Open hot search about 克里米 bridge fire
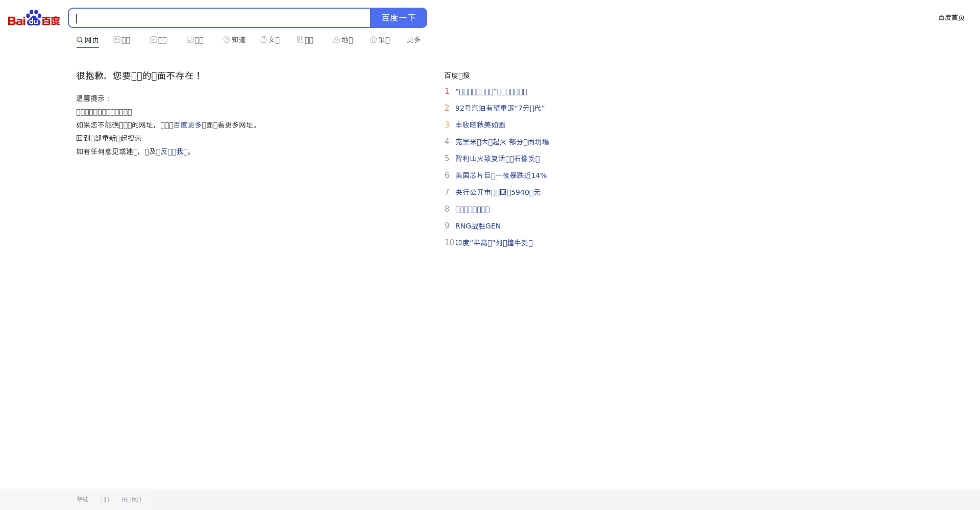Image resolution: width=980 pixels, height=510 pixels. click(x=502, y=142)
